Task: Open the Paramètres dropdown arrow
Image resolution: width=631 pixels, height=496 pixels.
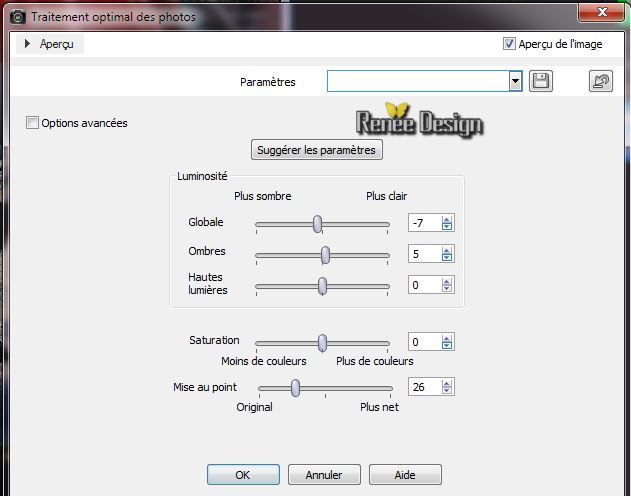Action: pos(515,81)
